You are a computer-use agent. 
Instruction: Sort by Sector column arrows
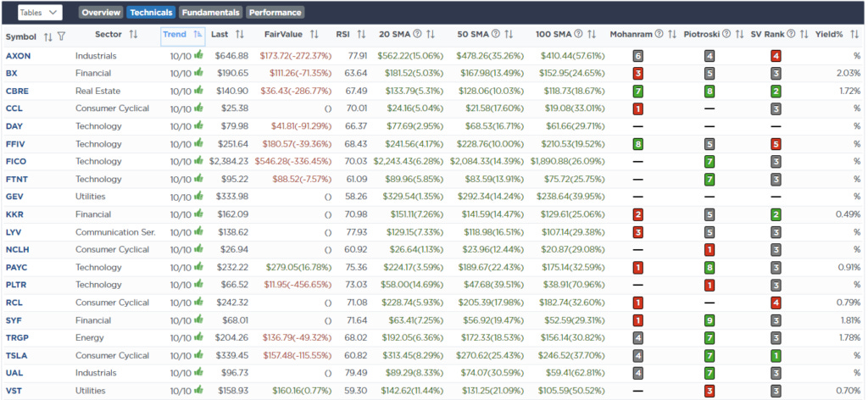[133, 34]
